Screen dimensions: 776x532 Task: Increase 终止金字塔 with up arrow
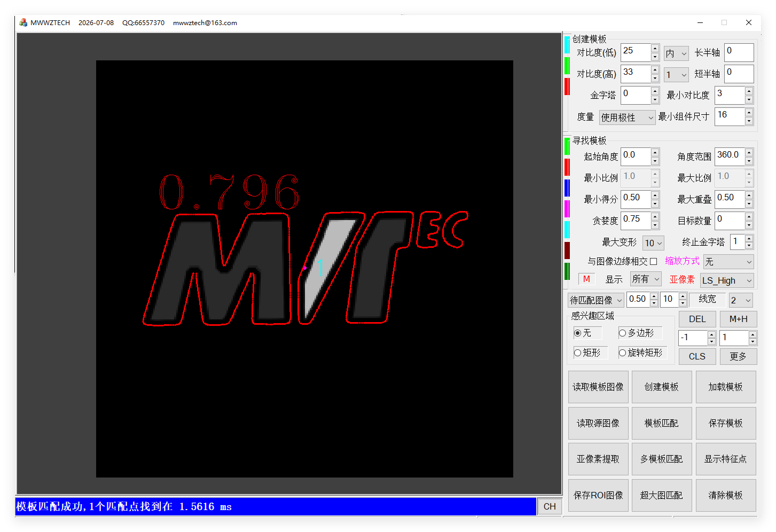point(749,238)
